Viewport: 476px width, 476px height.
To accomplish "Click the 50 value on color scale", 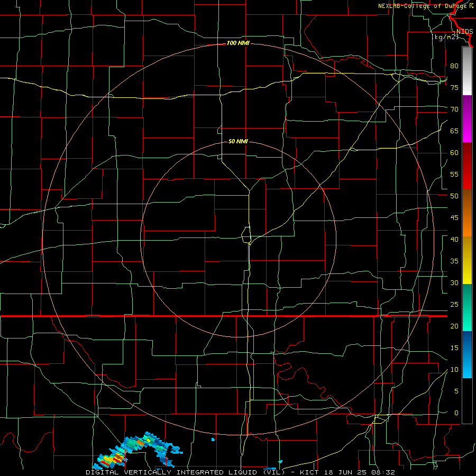I will tap(454, 196).
